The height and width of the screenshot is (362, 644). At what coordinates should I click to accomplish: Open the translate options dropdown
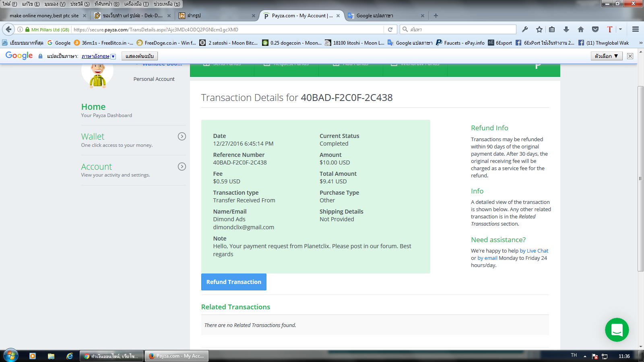(607, 56)
